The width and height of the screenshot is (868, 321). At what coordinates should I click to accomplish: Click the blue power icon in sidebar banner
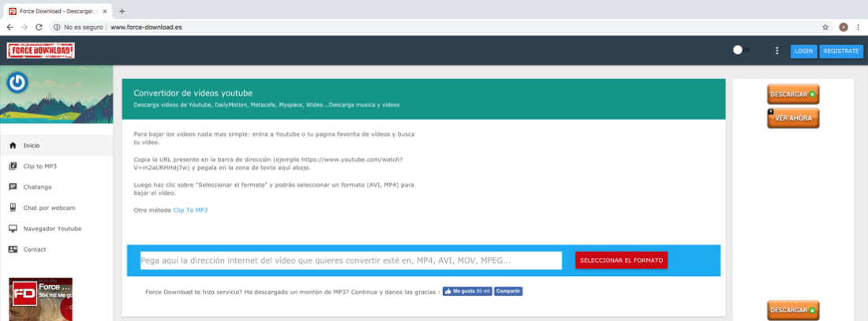[17, 83]
